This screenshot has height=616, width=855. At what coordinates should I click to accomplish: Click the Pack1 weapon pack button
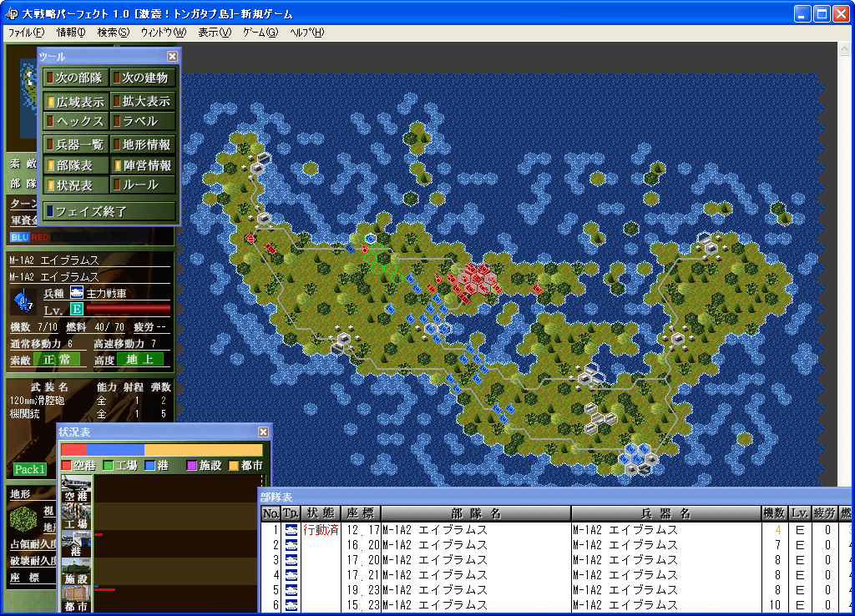(x=29, y=469)
